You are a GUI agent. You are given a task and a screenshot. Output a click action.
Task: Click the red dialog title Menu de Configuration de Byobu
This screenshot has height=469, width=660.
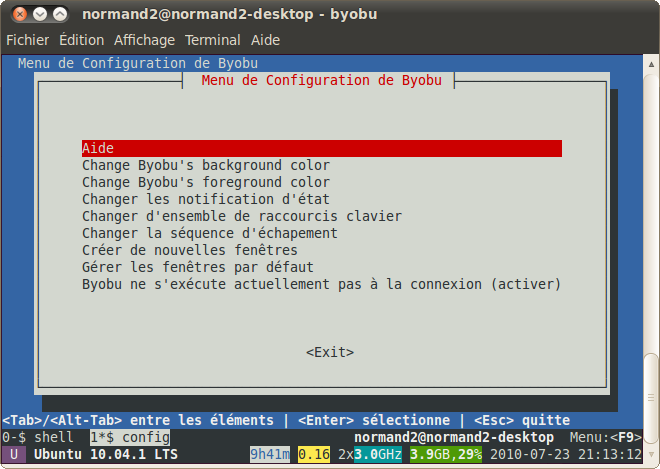click(x=322, y=80)
